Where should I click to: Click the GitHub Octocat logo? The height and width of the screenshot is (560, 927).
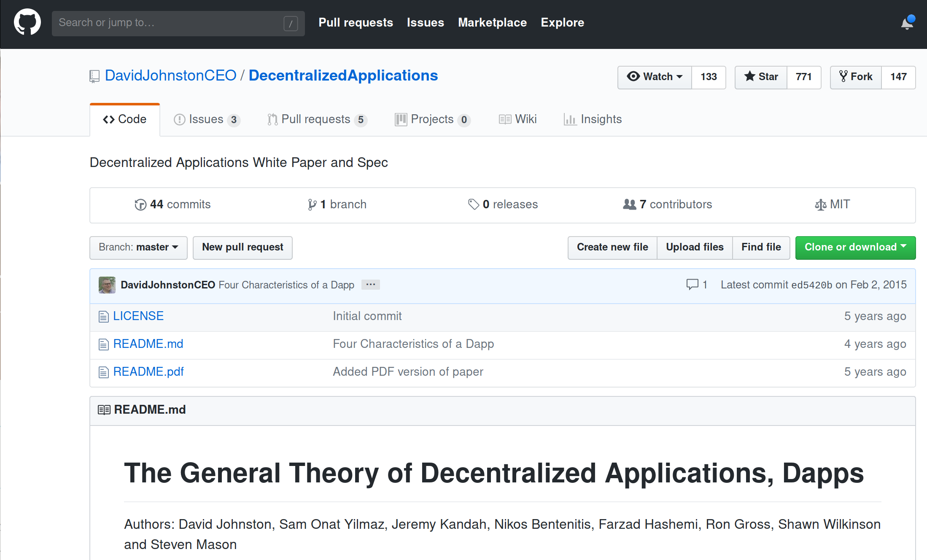click(27, 22)
